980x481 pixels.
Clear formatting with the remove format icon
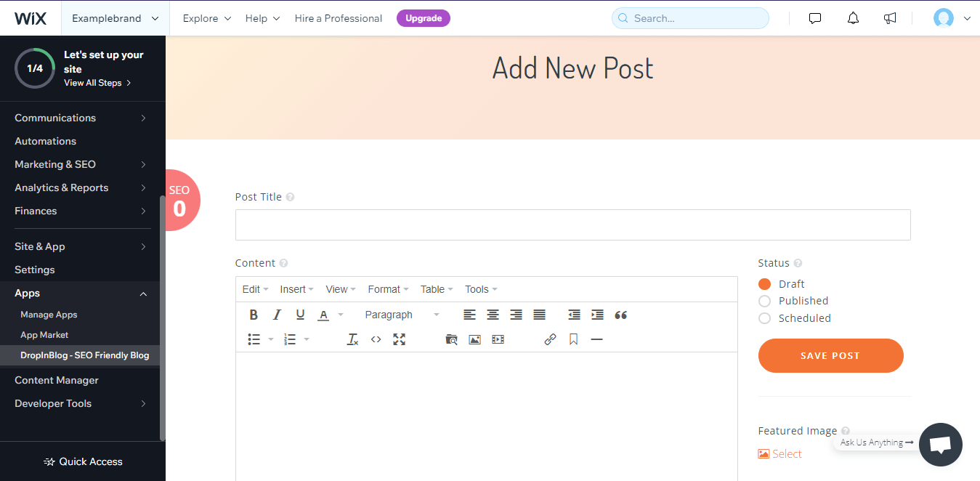click(352, 339)
